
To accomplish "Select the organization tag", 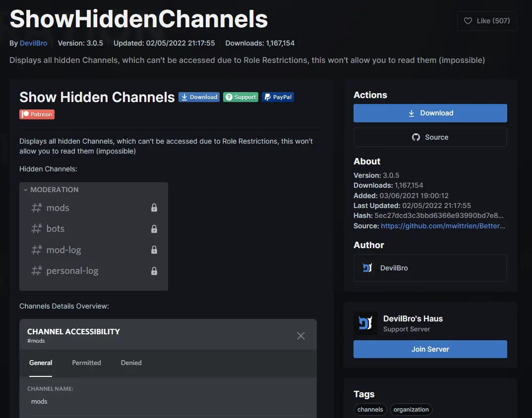I will click(411, 410).
